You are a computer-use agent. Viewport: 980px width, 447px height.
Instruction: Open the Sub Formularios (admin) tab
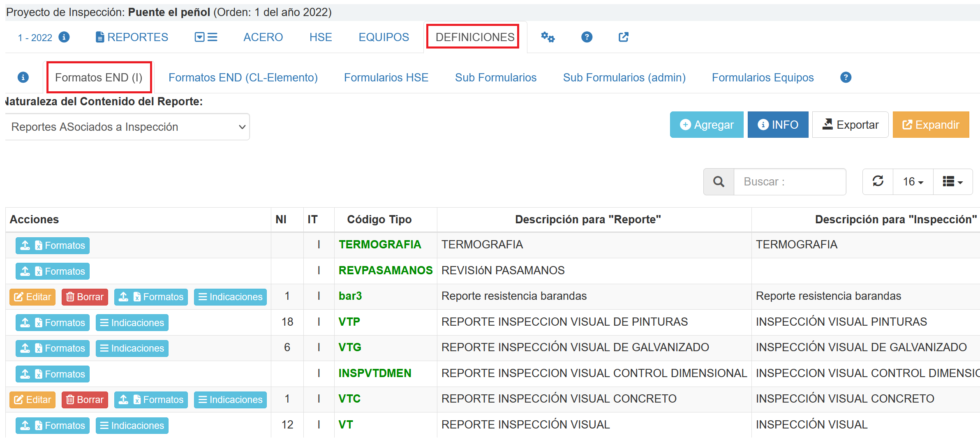pos(624,77)
